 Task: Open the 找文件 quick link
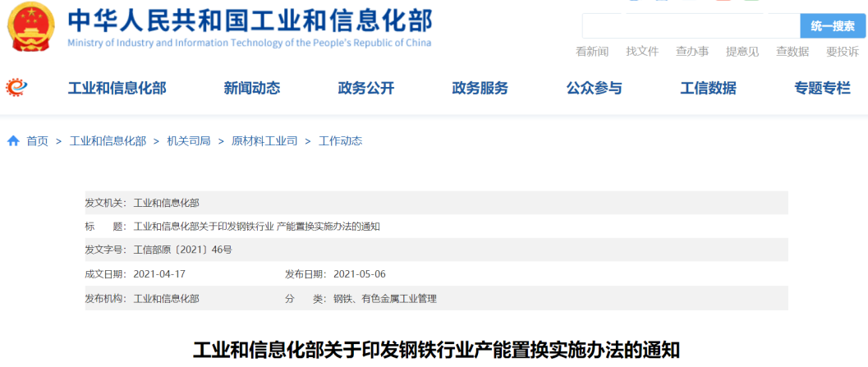(x=642, y=52)
